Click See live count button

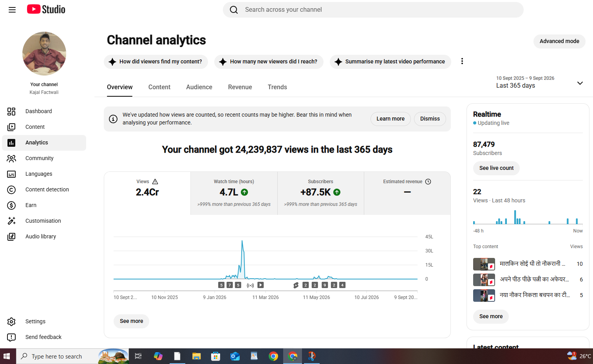(x=496, y=168)
